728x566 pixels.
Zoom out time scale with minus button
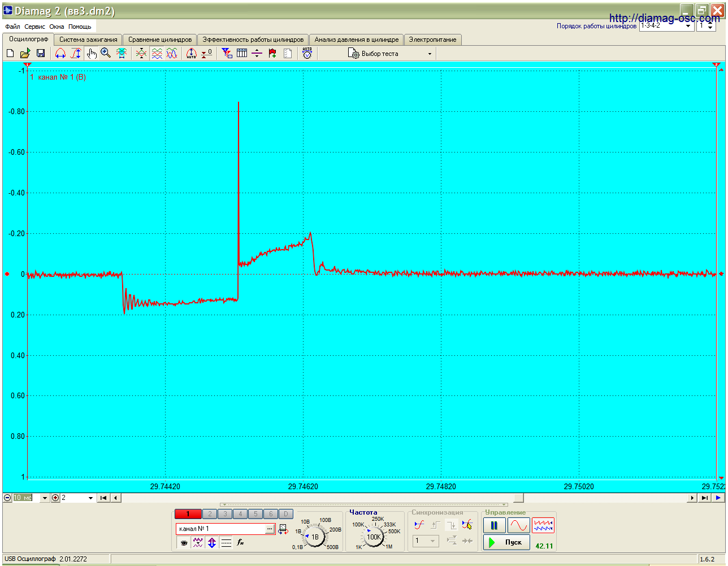(x=7, y=498)
